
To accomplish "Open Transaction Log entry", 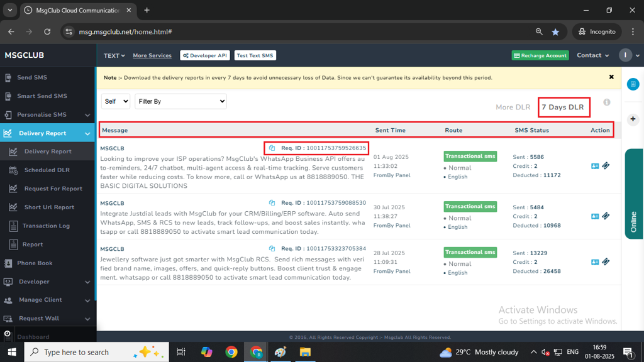I will tap(46, 226).
